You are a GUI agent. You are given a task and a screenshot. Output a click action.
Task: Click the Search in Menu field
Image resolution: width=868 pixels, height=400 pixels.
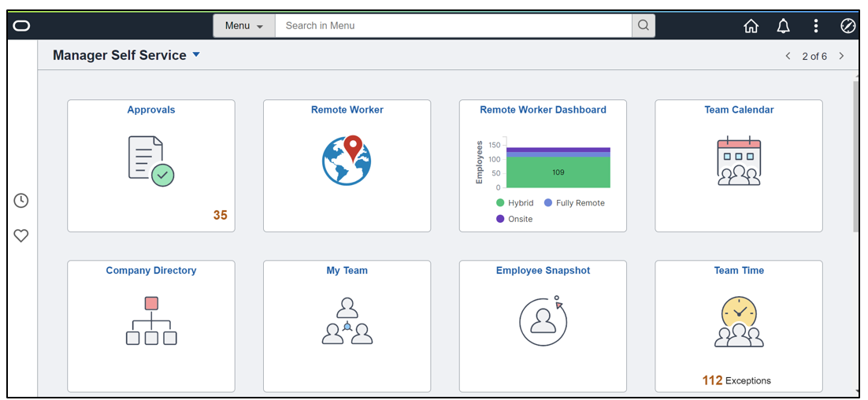tap(453, 26)
